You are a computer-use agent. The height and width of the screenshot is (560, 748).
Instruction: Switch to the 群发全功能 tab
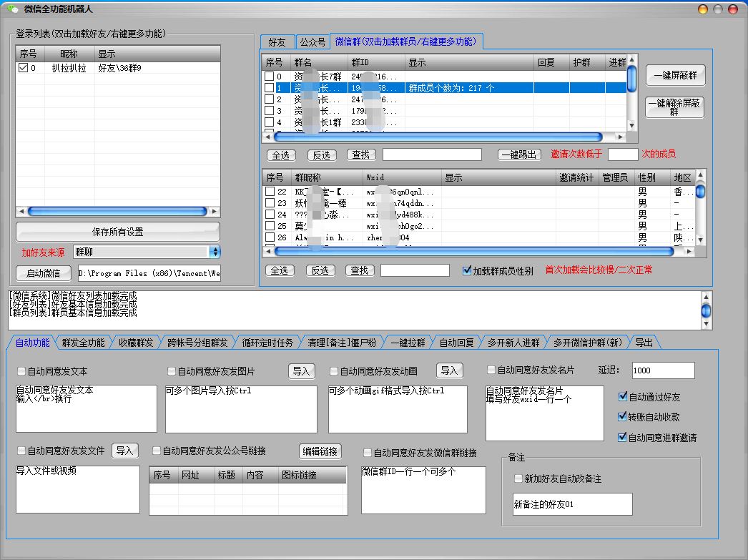pos(83,343)
